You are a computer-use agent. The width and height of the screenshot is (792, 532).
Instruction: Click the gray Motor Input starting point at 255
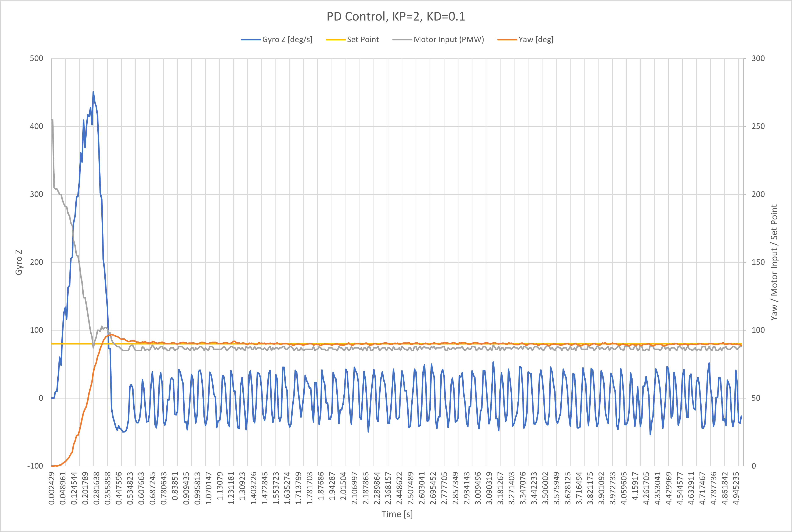tap(52, 119)
